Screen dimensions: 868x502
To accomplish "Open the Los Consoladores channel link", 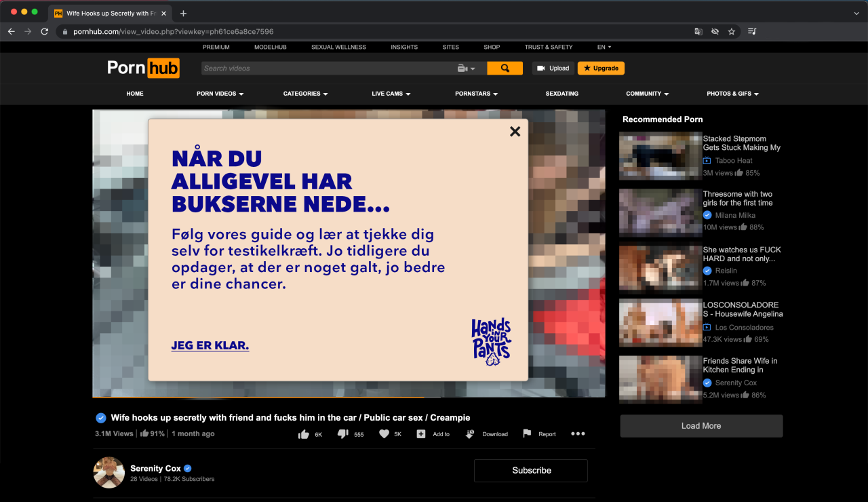I will pyautogui.click(x=744, y=328).
